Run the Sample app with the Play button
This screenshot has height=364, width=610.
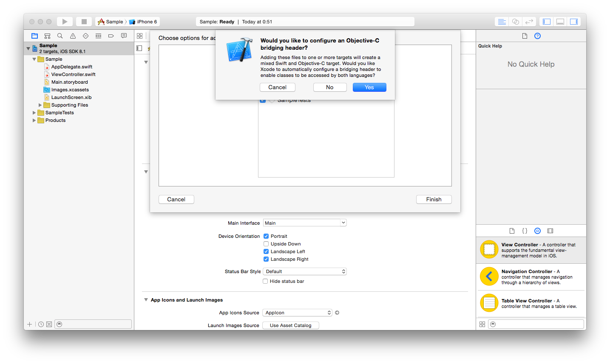pos(64,21)
